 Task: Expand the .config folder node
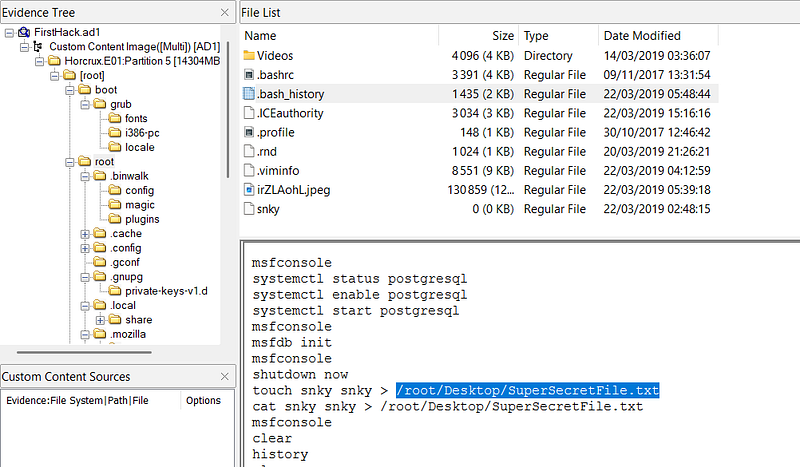[x=85, y=248]
